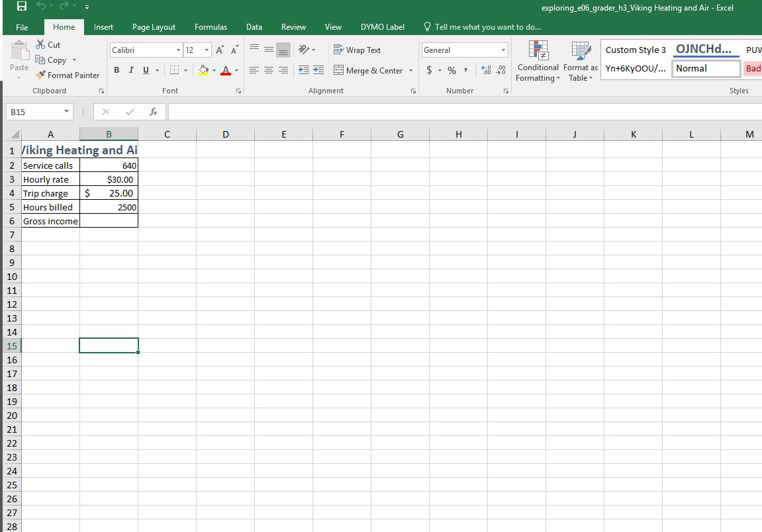762x532 pixels.
Task: Open the View tab
Action: point(333,27)
